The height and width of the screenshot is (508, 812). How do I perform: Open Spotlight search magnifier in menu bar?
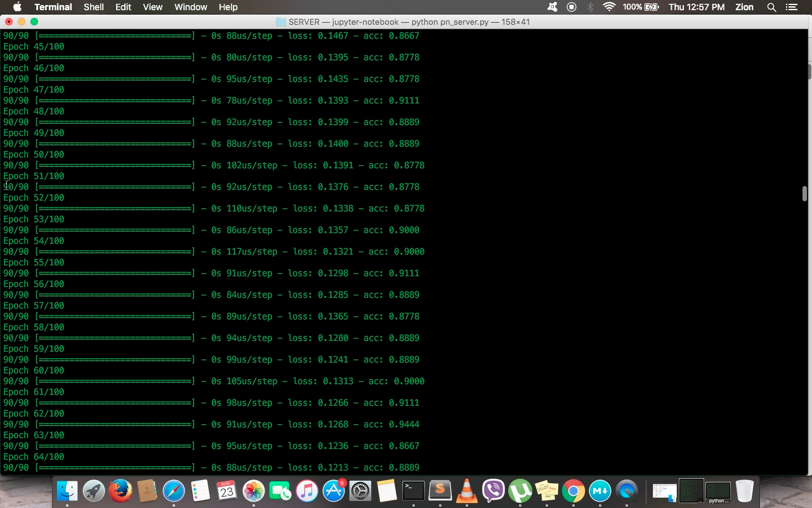(771, 7)
